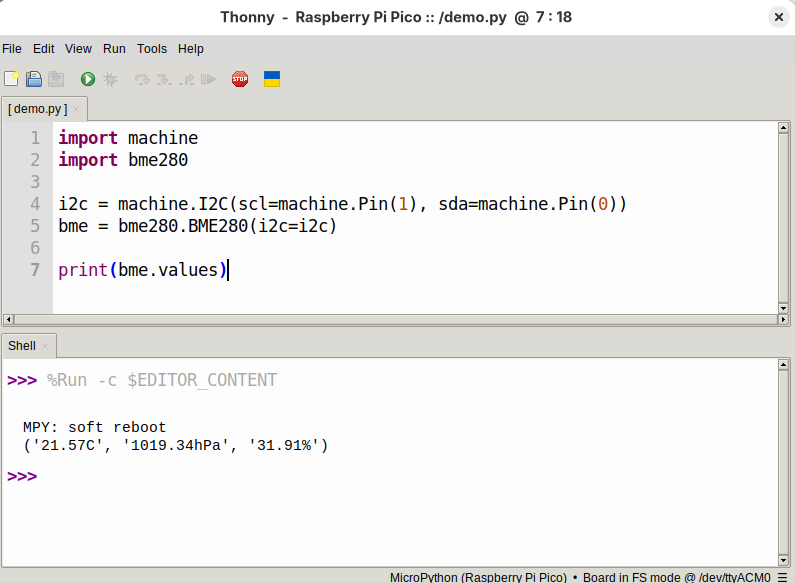This screenshot has height=583, width=795.
Task: Open the File menu
Action: [12, 48]
